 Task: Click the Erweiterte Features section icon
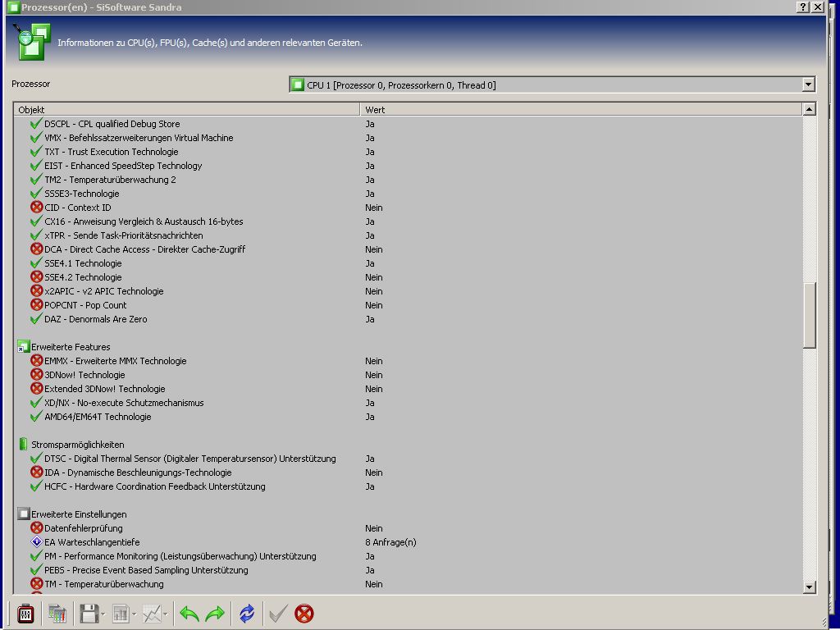point(23,347)
